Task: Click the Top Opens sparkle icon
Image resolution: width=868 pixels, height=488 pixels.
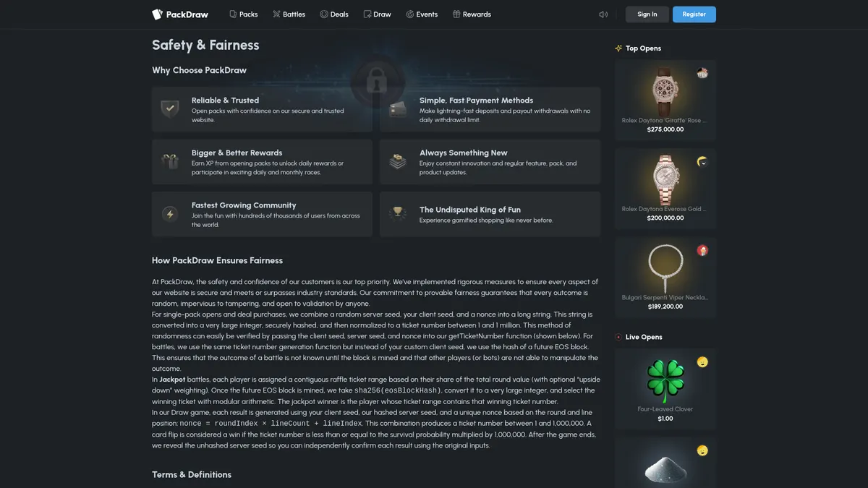Action: coord(618,48)
